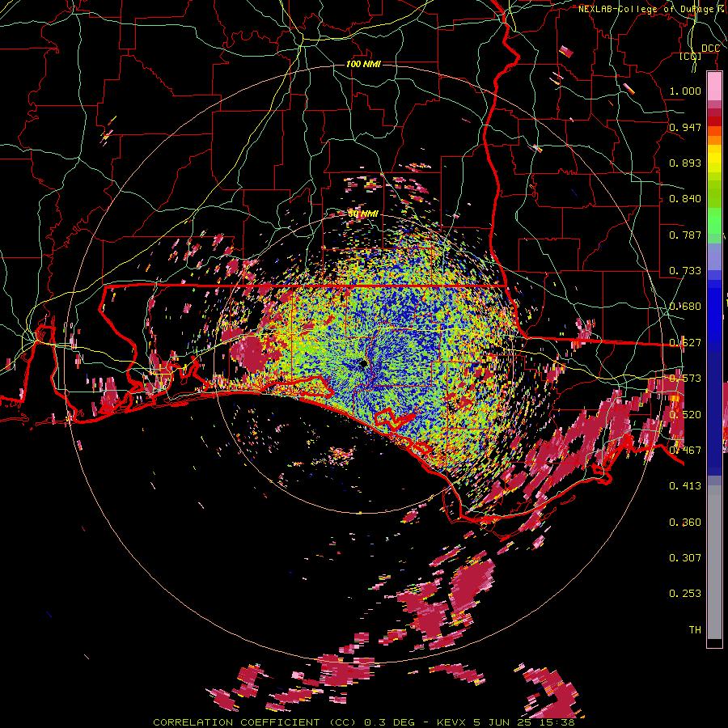Click the DCC label above the color scale
The width and height of the screenshot is (728, 728).
[710, 49]
